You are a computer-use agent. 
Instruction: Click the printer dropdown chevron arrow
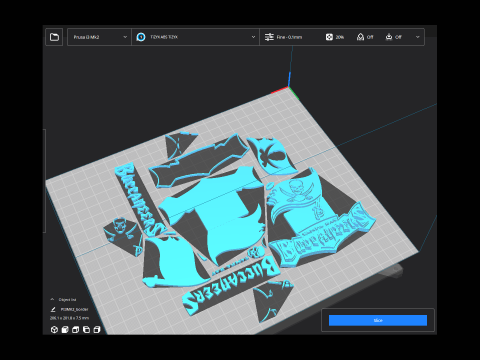125,37
